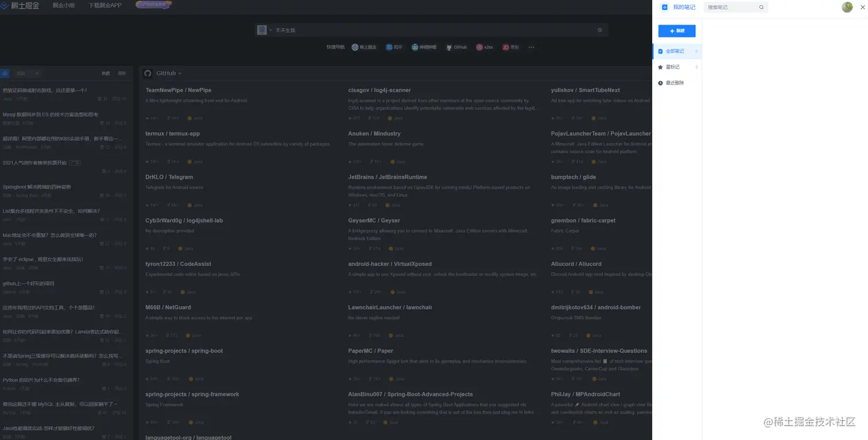
Task: Open the 哔哩哔哩 quick navigation shortcut
Action: point(424,47)
